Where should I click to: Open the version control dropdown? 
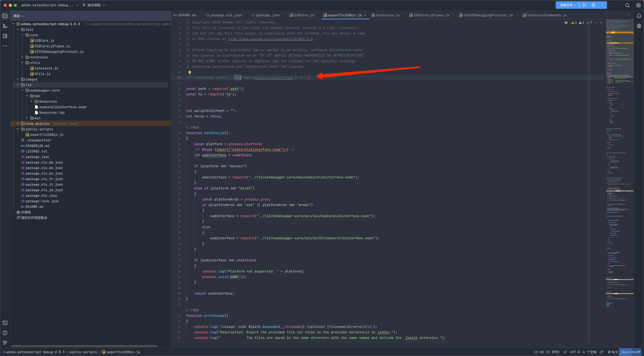tap(94, 5)
